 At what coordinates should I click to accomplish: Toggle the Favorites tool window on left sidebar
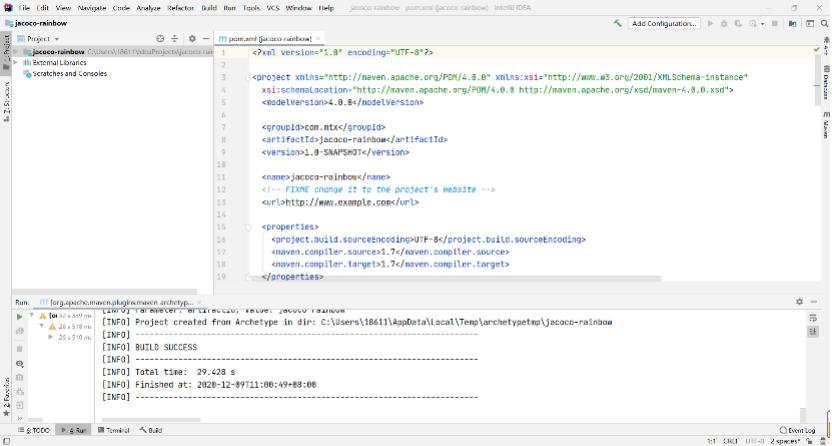click(5, 392)
